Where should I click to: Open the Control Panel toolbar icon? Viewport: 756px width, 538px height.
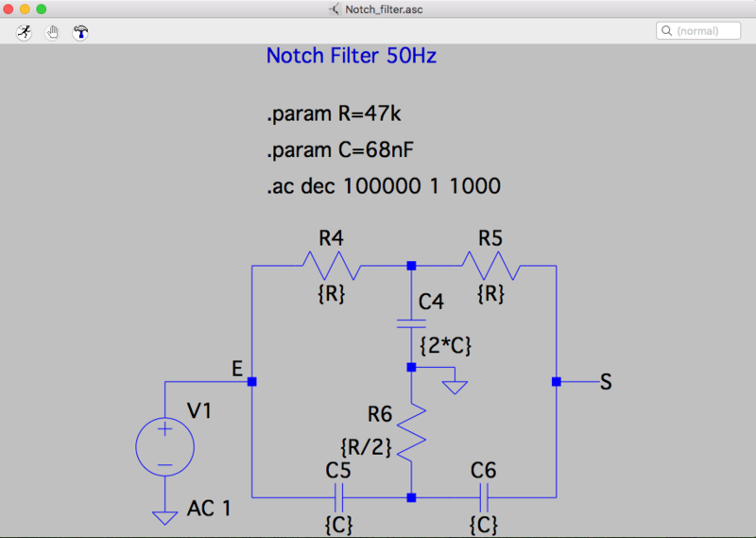point(80,31)
